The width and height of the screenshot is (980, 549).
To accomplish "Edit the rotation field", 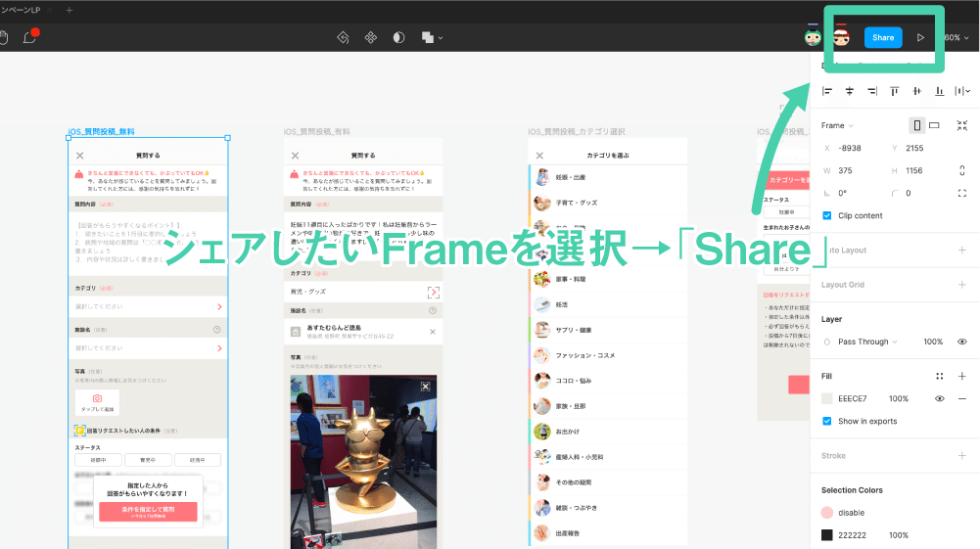I will click(x=843, y=193).
